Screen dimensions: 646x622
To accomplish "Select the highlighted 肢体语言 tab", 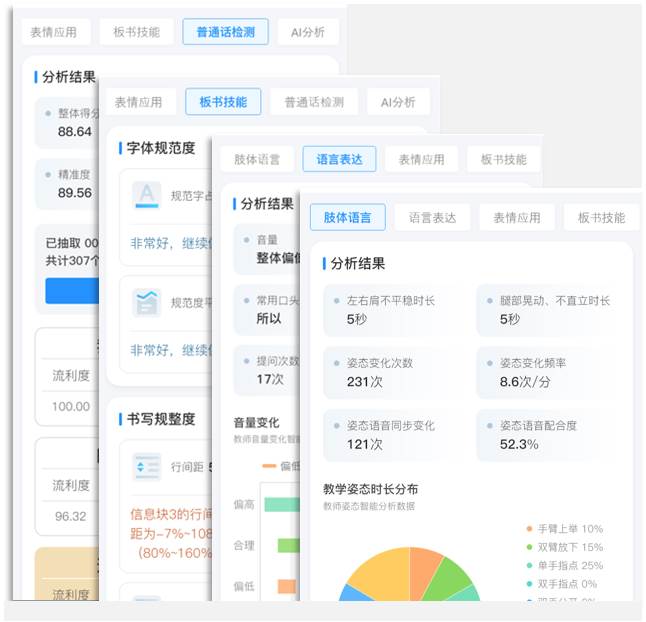I will click(x=347, y=217).
